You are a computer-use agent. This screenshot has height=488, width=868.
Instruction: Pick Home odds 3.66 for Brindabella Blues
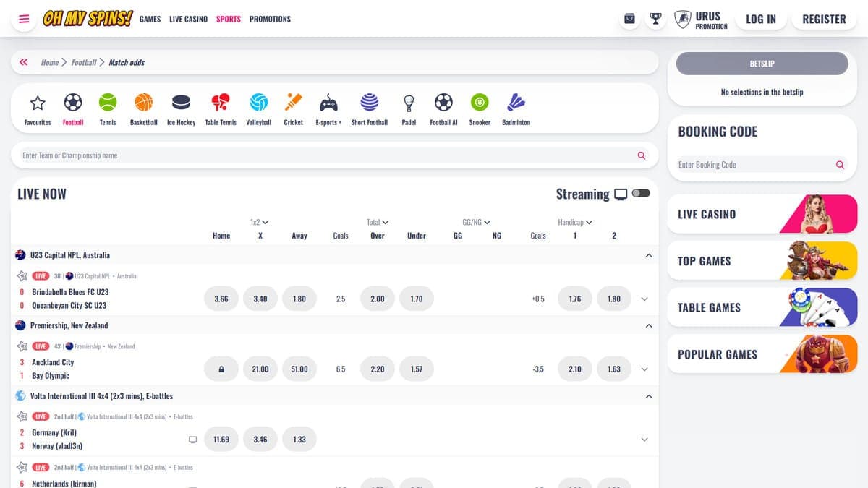coord(221,299)
